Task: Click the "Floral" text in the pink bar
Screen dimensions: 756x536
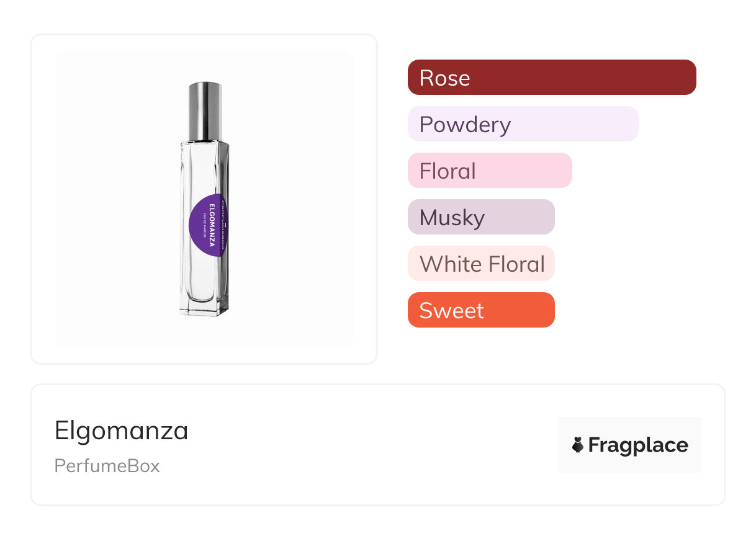Action: click(x=448, y=171)
